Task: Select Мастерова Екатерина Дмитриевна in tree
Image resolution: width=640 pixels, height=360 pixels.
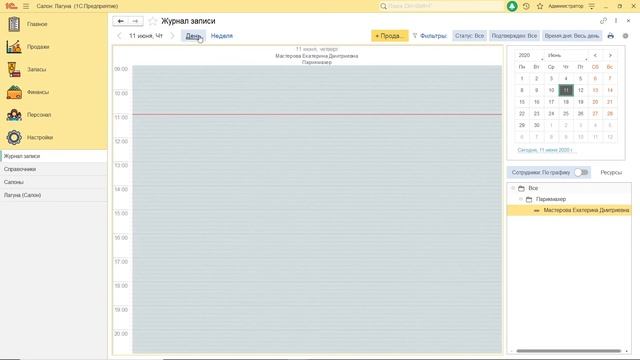Action: point(569,210)
